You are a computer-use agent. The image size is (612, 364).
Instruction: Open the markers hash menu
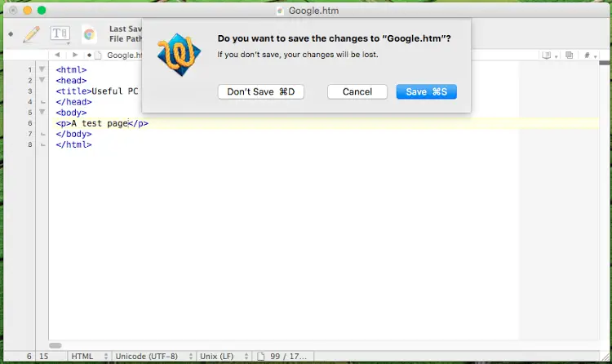pos(589,55)
